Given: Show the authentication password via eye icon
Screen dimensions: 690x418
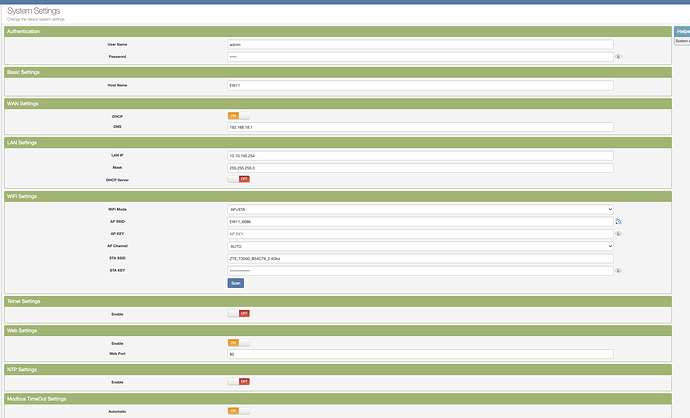Looking at the screenshot, I should (618, 57).
